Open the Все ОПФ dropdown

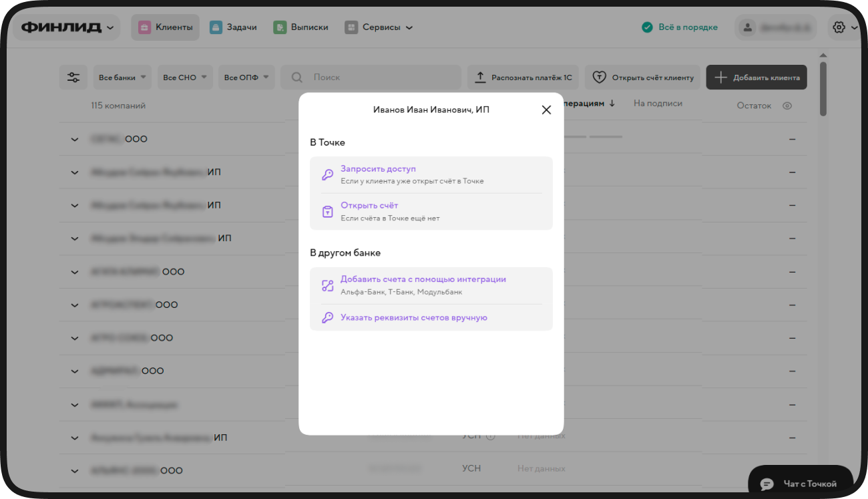[246, 77]
